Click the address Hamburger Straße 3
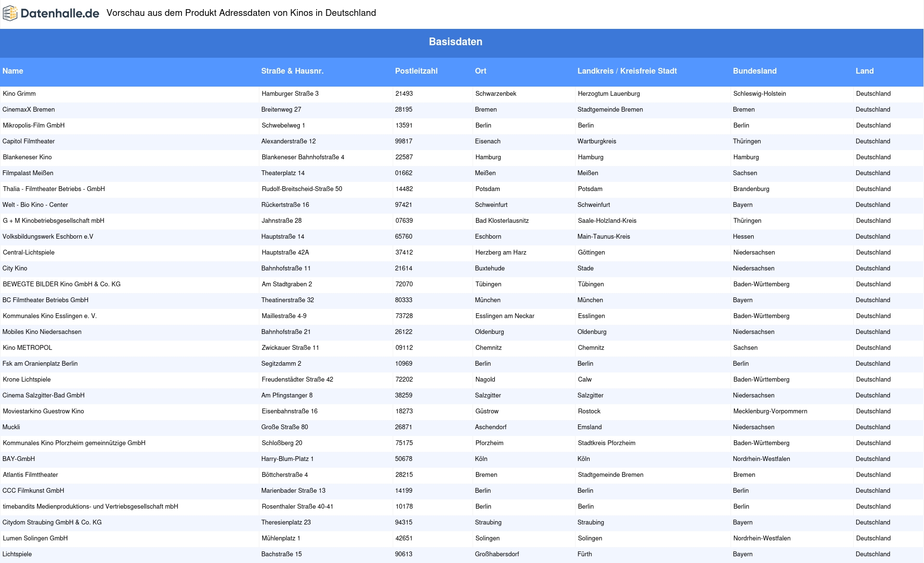 point(290,94)
